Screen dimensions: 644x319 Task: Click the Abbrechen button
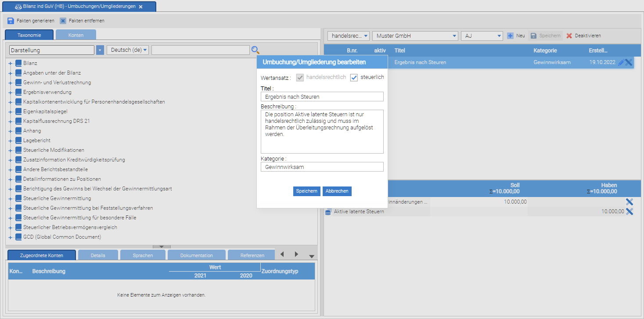coord(337,191)
